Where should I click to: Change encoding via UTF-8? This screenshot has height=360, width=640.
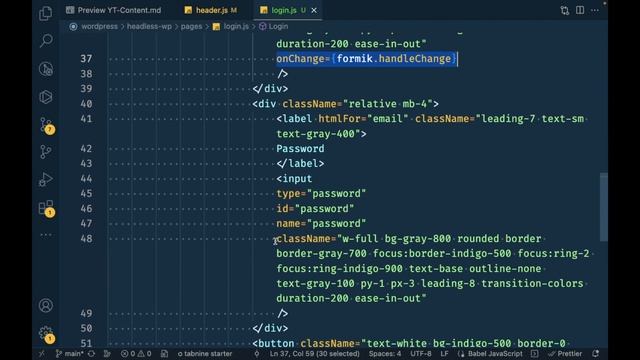[421, 353]
